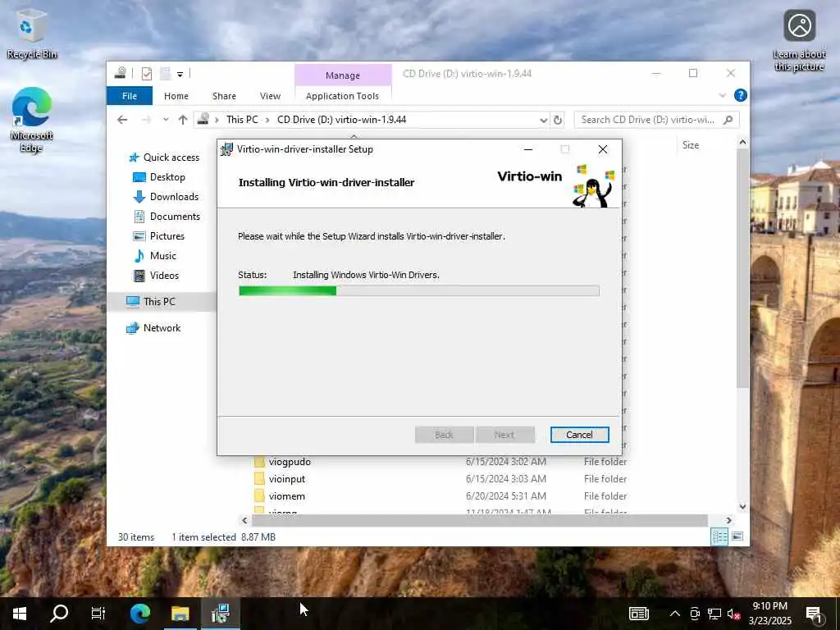The height and width of the screenshot is (630, 840).
Task: Open the Application Tools tab
Action: 342,96
